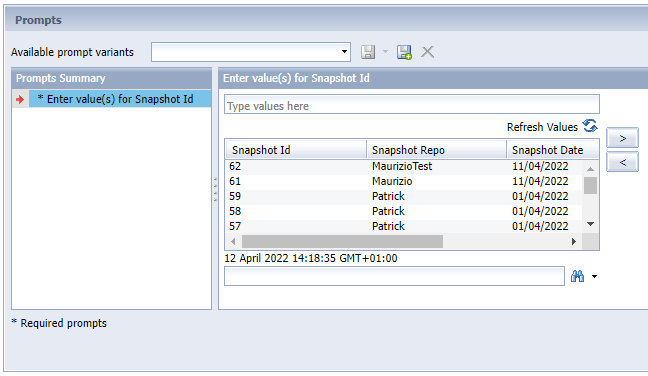Click the list's vertical scrollbar down arrow
The width and height of the screenshot is (648, 376).
point(591,224)
